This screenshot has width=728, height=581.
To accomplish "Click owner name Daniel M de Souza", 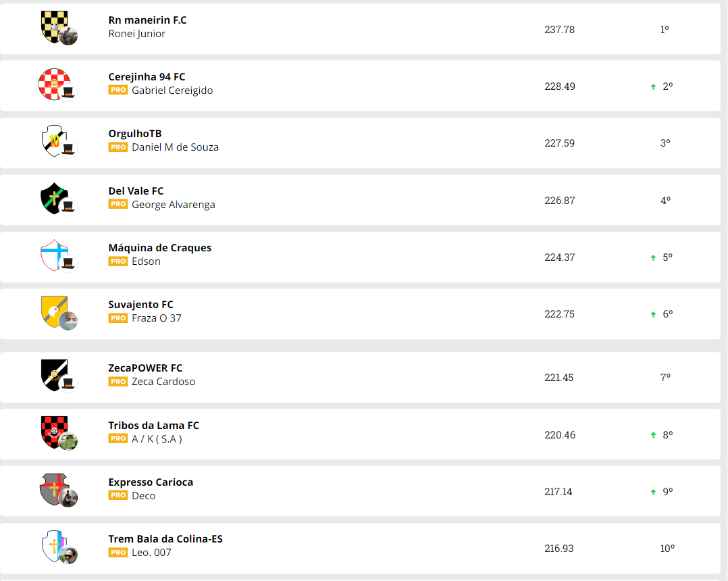I will 175,147.
